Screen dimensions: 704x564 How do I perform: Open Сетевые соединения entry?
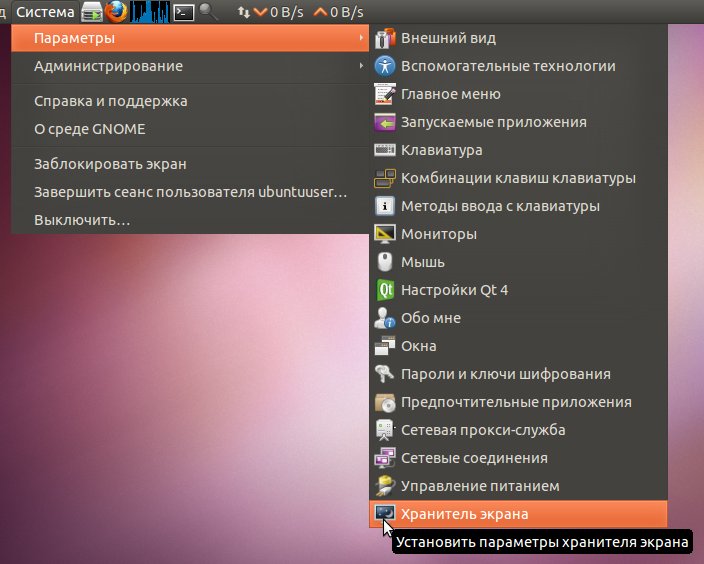[519, 458]
